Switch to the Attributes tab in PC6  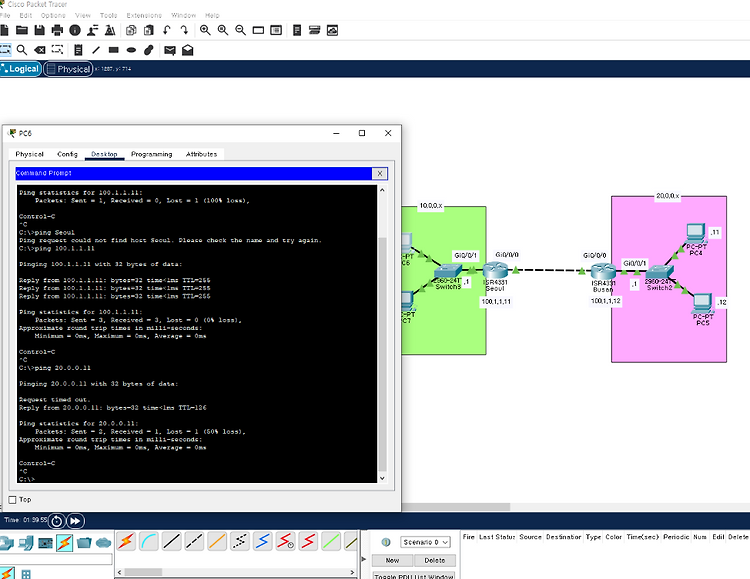tap(201, 154)
